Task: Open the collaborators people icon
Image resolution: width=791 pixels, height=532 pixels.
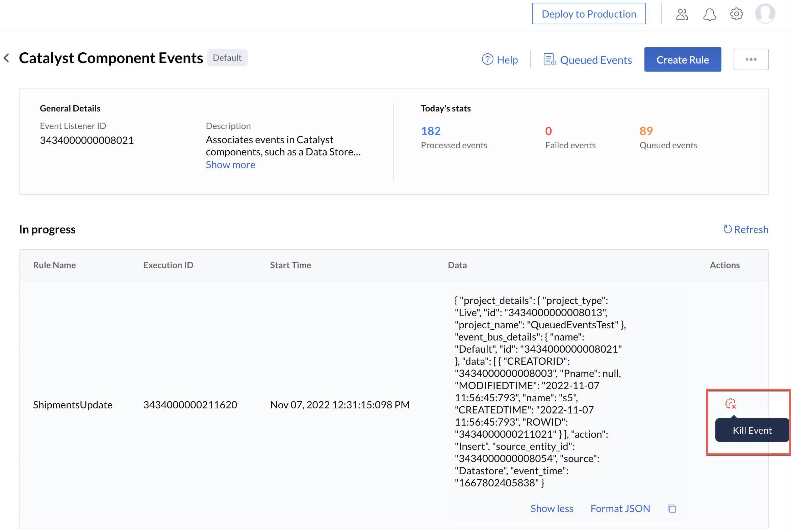Action: click(682, 14)
